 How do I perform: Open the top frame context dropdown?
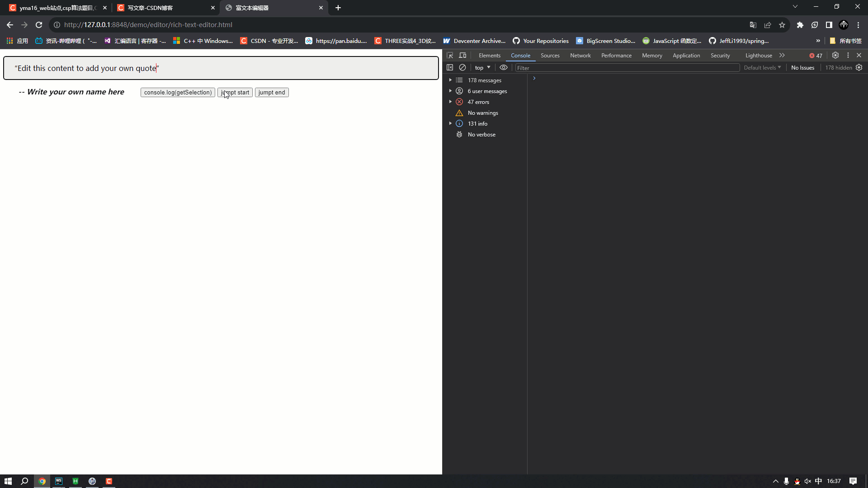click(482, 67)
